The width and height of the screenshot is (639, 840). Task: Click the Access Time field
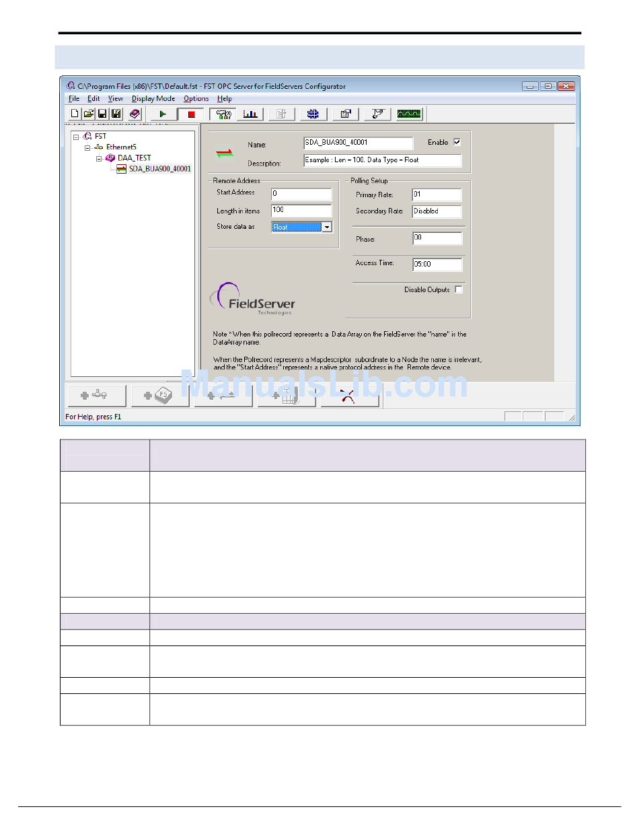tap(437, 265)
